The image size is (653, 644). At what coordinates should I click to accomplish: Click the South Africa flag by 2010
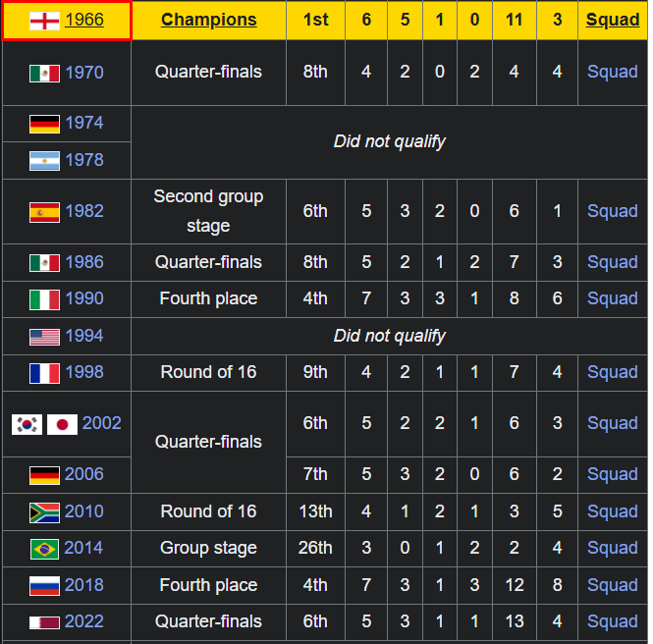point(44,512)
